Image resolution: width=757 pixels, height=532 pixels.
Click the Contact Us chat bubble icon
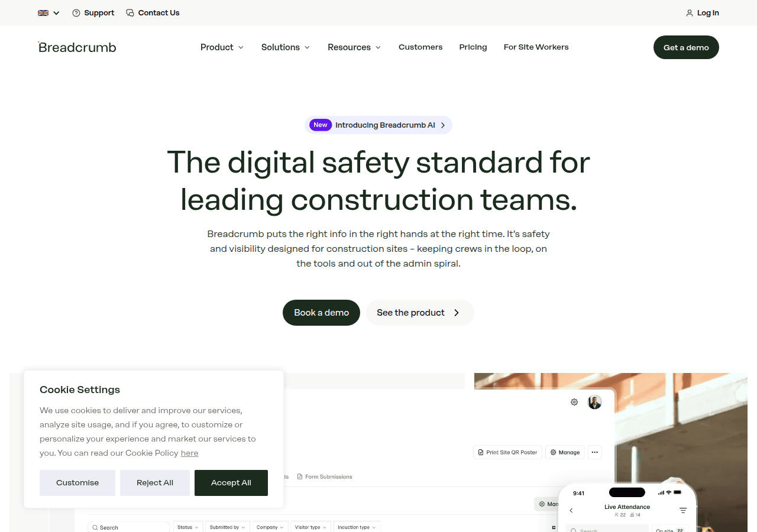coord(130,13)
